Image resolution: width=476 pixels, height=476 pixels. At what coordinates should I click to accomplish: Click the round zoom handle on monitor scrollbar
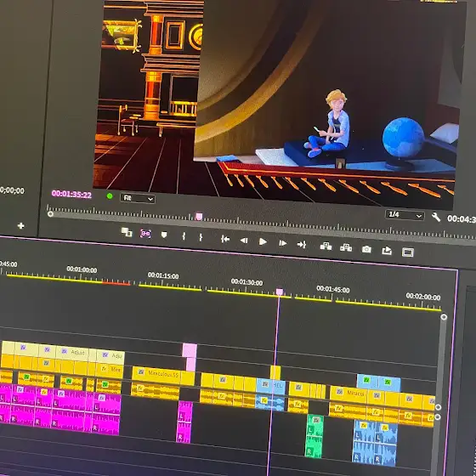[50, 214]
